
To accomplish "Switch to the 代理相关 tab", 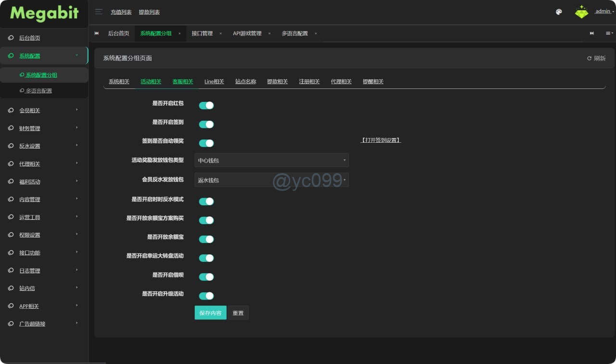I will tap(341, 82).
